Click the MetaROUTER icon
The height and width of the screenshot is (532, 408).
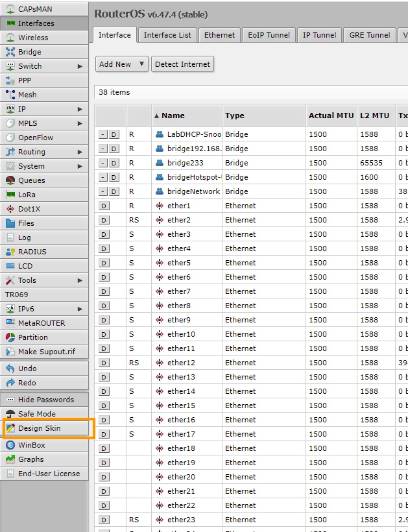[10, 322]
